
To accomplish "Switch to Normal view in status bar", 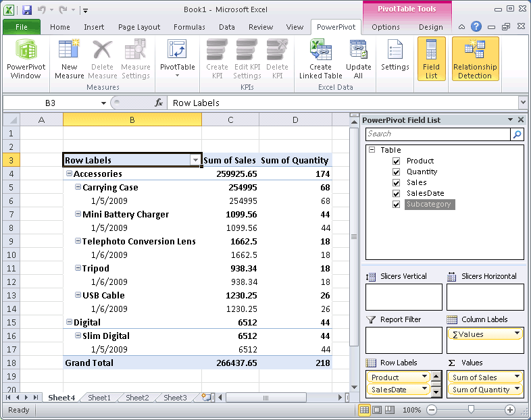I will (x=364, y=410).
